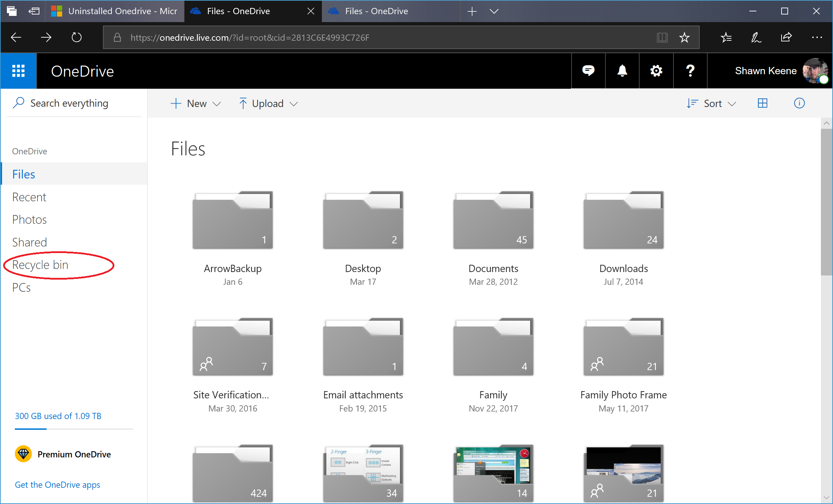Click Shawn Keene profile picture
The height and width of the screenshot is (504, 833).
815,71
